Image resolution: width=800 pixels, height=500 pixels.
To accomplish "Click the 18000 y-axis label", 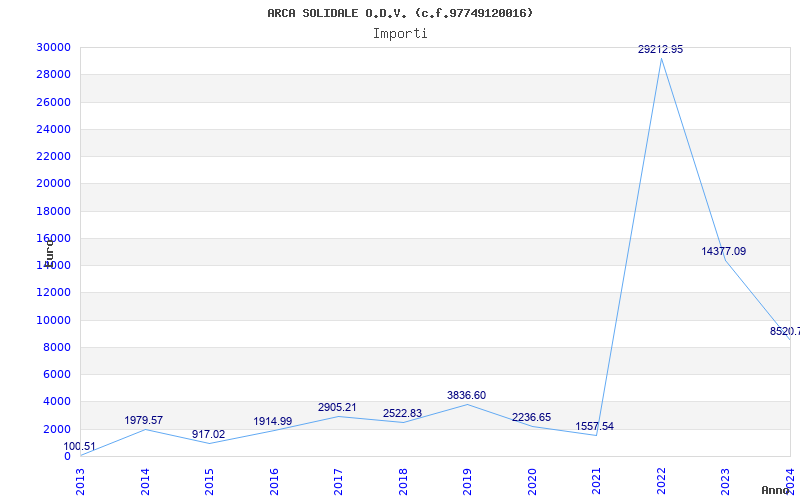I will click(x=53, y=211).
